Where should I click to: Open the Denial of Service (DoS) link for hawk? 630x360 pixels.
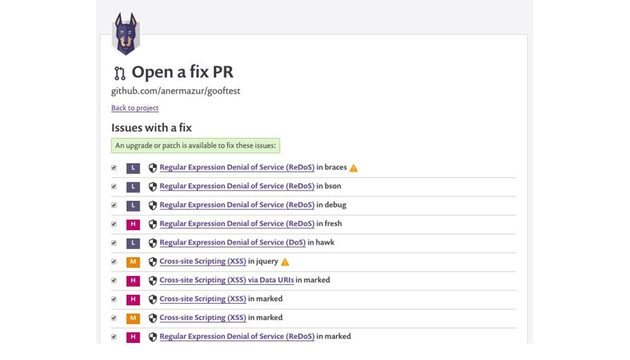pyautogui.click(x=233, y=243)
